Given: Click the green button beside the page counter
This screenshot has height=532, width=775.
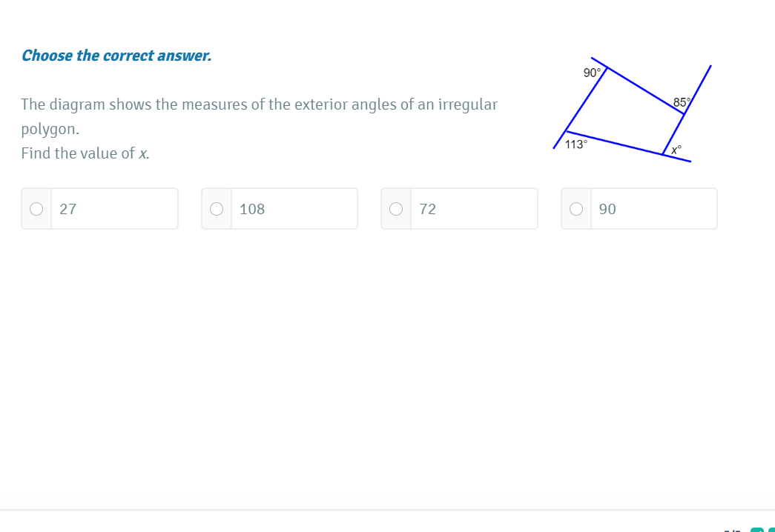Looking at the screenshot, I should (x=756, y=529).
